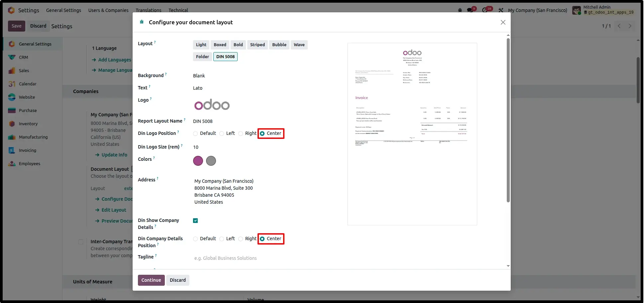The height and width of the screenshot is (303, 644).
Task: Click the Odoo Settings app icon
Action: 11,10
